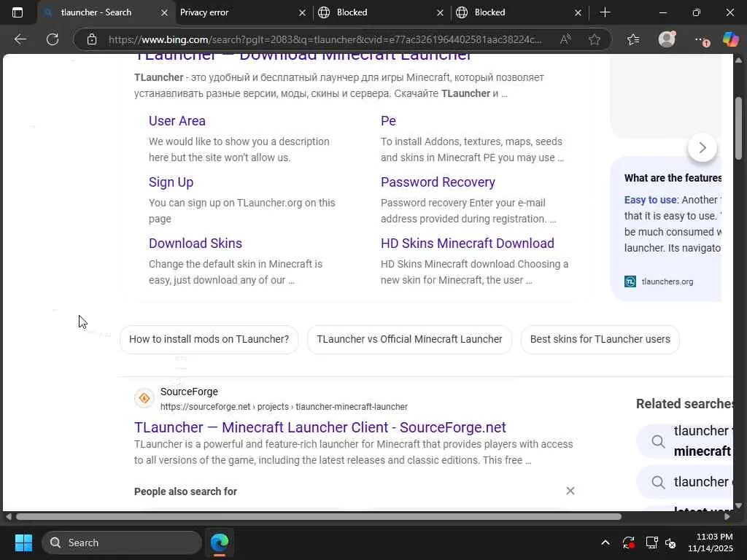The image size is (747, 560).
Task: Select 'How to install mods on TLauncher?' chip
Action: 209,340
